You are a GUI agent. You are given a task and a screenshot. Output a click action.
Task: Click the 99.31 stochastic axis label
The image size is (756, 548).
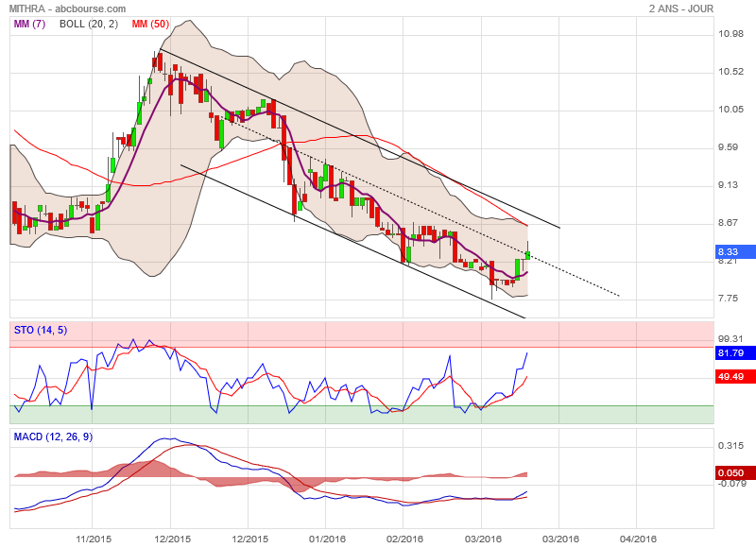pos(730,339)
